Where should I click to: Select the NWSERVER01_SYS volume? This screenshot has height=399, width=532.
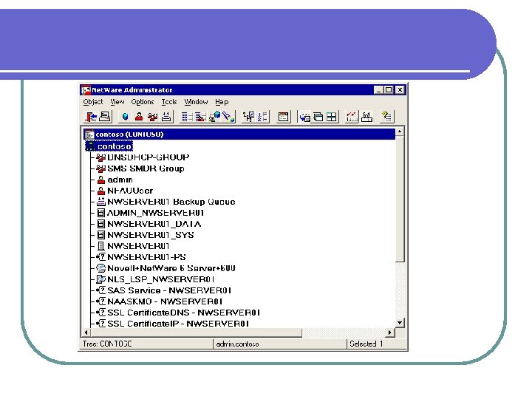click(150, 235)
